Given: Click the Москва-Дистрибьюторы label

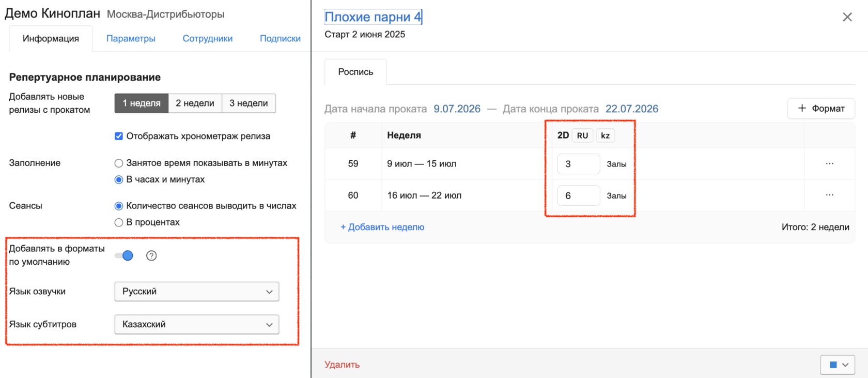Looking at the screenshot, I should [165, 14].
